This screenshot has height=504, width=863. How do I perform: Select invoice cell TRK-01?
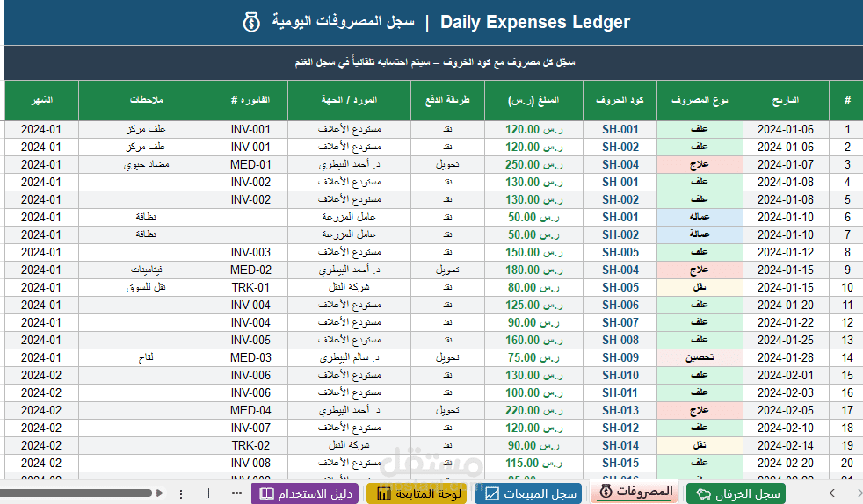(x=250, y=287)
